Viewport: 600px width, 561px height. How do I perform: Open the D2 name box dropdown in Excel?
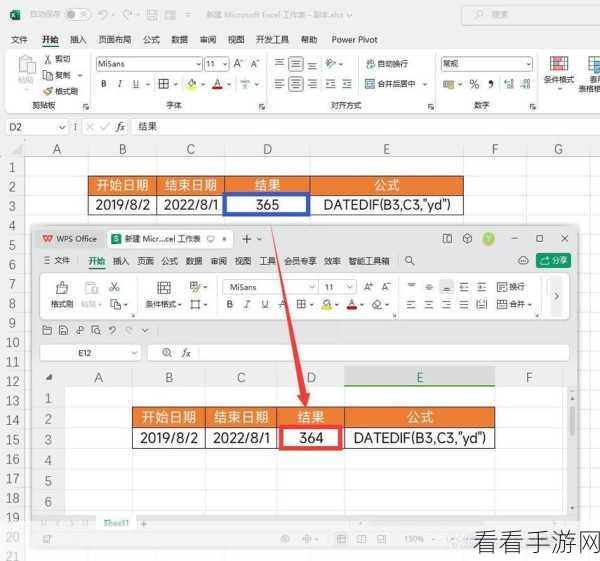click(62, 127)
